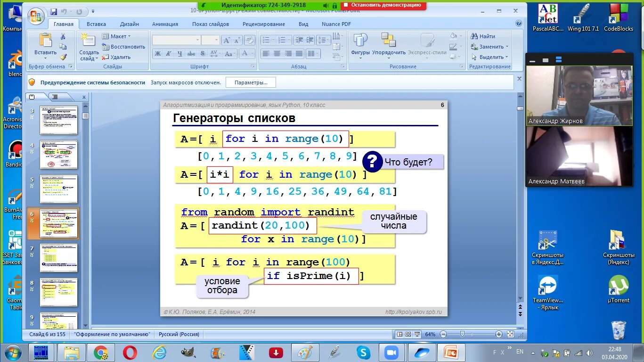Open the font name combo box
Viewport: 644px width, 362px height.
[176, 41]
